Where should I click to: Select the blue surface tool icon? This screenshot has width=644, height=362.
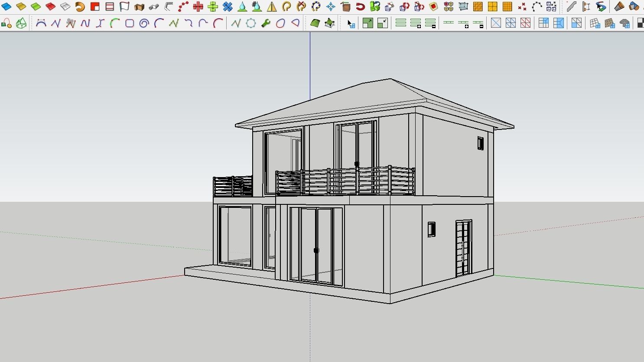(x=7, y=6)
